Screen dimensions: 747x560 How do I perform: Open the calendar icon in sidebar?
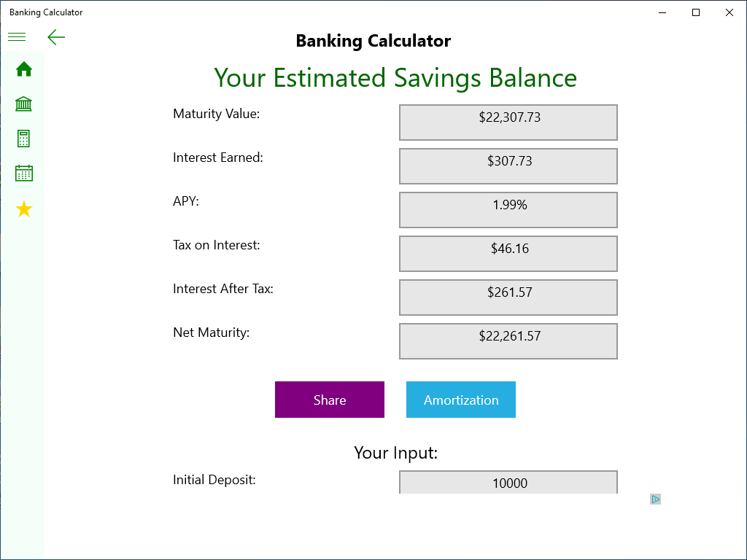pyautogui.click(x=24, y=174)
